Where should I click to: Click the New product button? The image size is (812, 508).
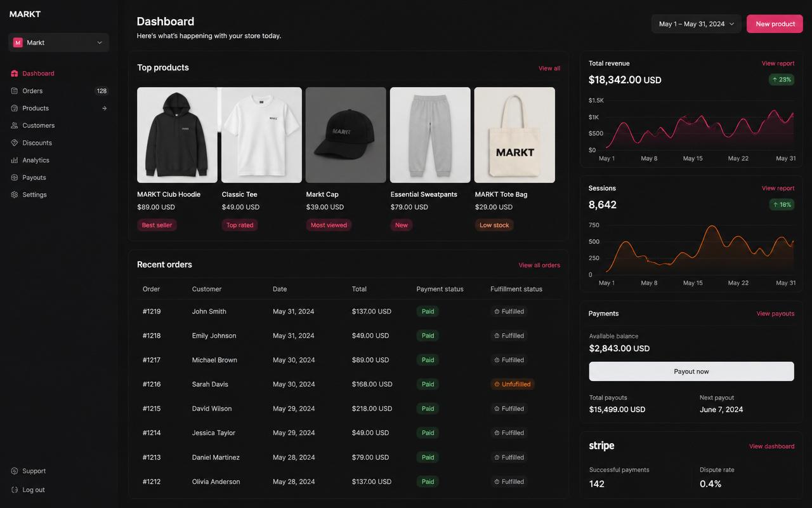[775, 24]
